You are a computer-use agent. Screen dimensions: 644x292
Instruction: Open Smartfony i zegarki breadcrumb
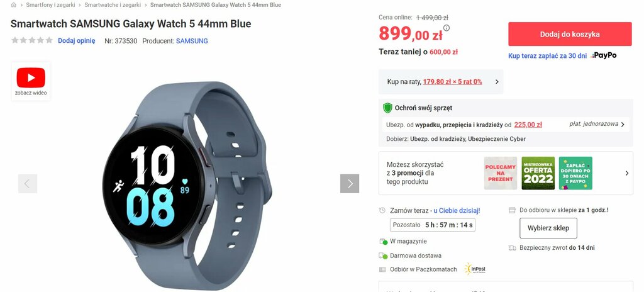click(50, 5)
